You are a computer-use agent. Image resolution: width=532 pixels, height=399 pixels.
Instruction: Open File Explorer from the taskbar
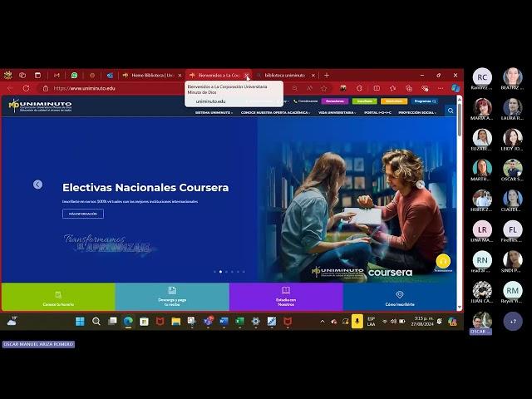[x=175, y=322]
